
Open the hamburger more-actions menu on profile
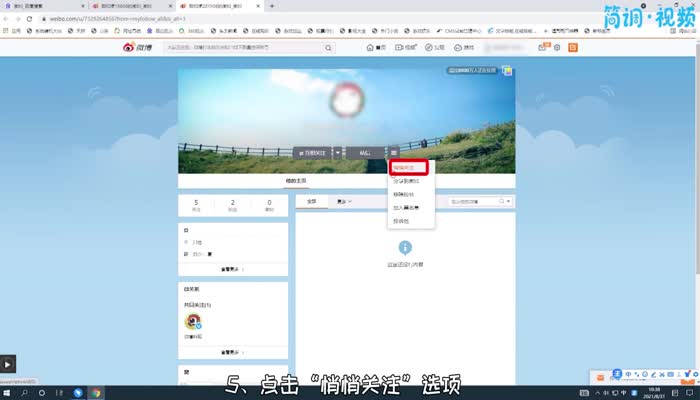tap(394, 152)
